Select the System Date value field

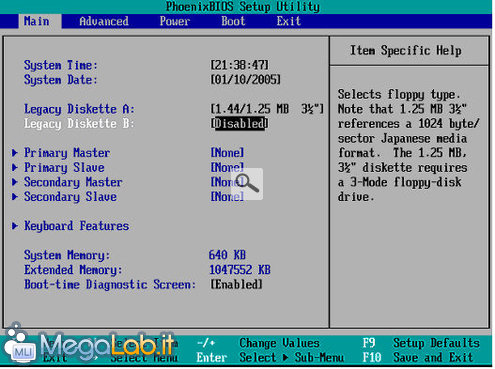245,80
